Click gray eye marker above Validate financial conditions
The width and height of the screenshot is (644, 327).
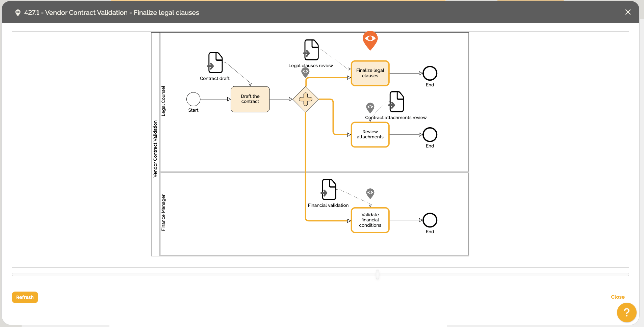point(370,193)
